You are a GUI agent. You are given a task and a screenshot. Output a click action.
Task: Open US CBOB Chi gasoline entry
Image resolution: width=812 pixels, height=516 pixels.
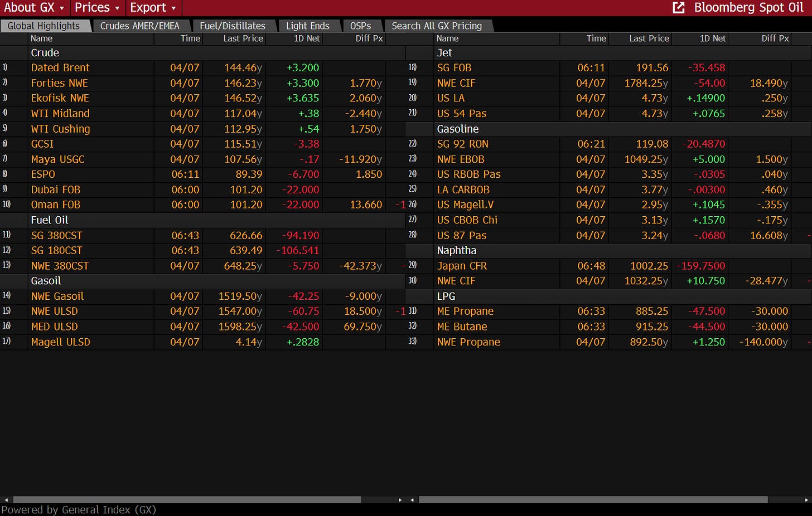coord(609,220)
